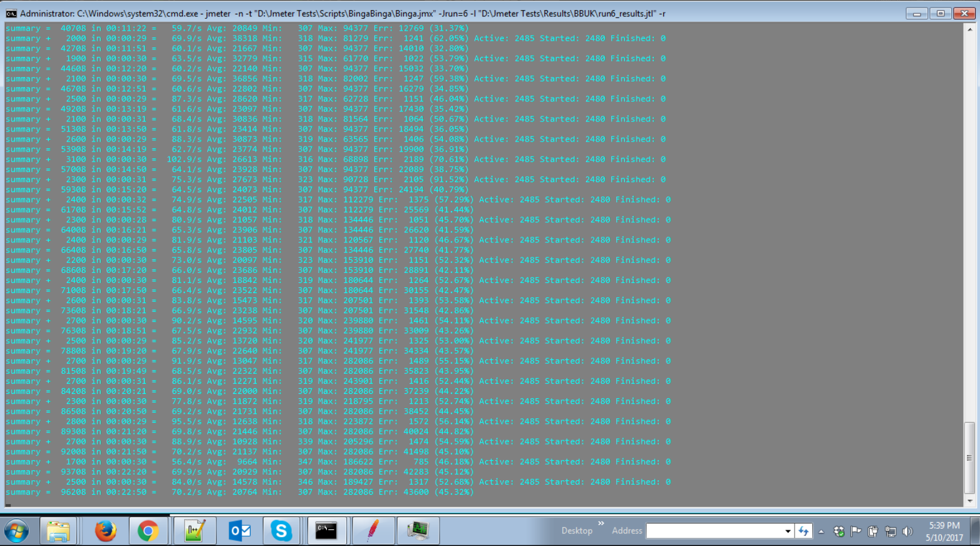
Task: Click the elapsed time '00:11:22'
Action: 126,28
